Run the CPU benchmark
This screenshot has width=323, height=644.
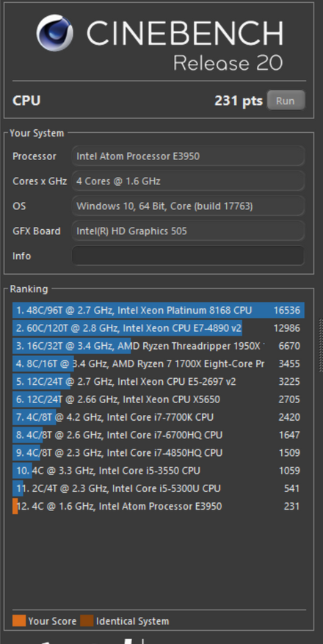[286, 101]
